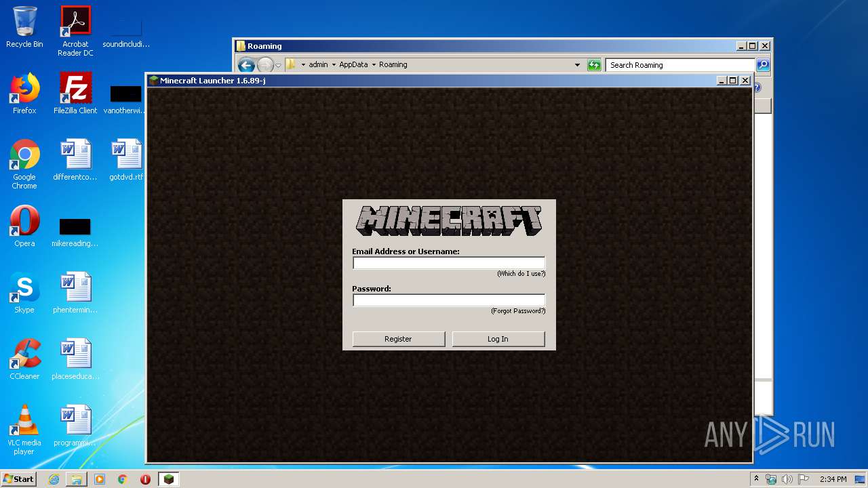Click the Search Roaming box
868x488 pixels.
click(x=680, y=65)
